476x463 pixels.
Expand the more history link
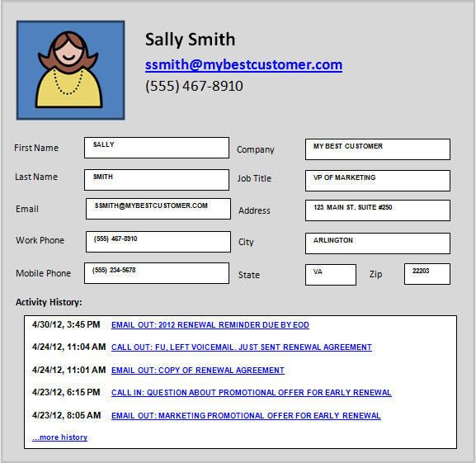pos(59,437)
